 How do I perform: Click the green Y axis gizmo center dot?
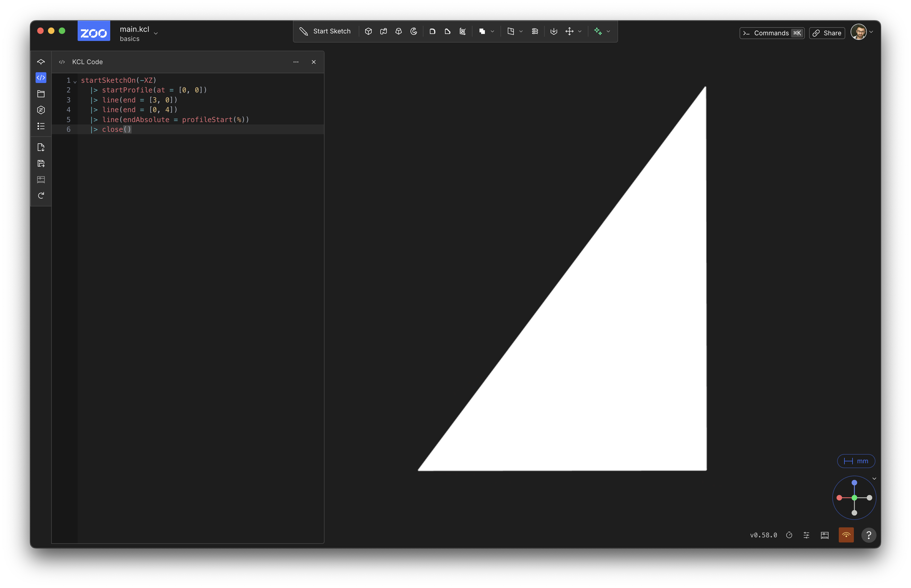pyautogui.click(x=854, y=498)
